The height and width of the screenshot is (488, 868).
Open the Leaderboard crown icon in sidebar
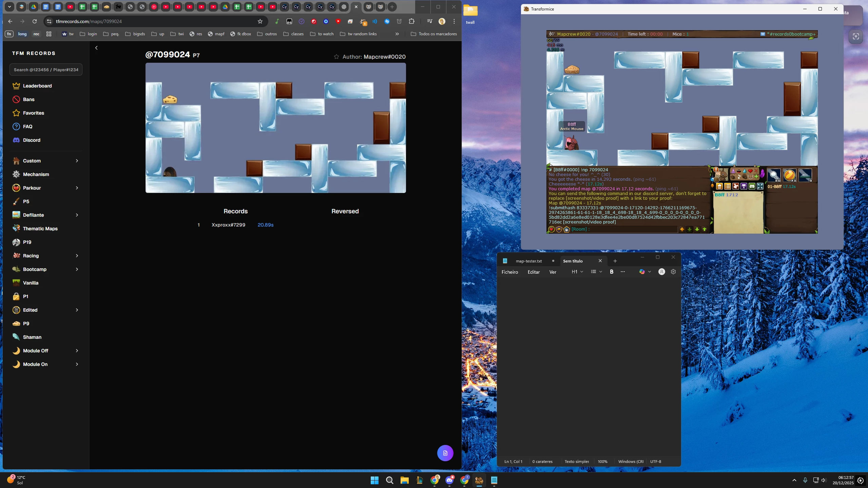[x=16, y=86]
